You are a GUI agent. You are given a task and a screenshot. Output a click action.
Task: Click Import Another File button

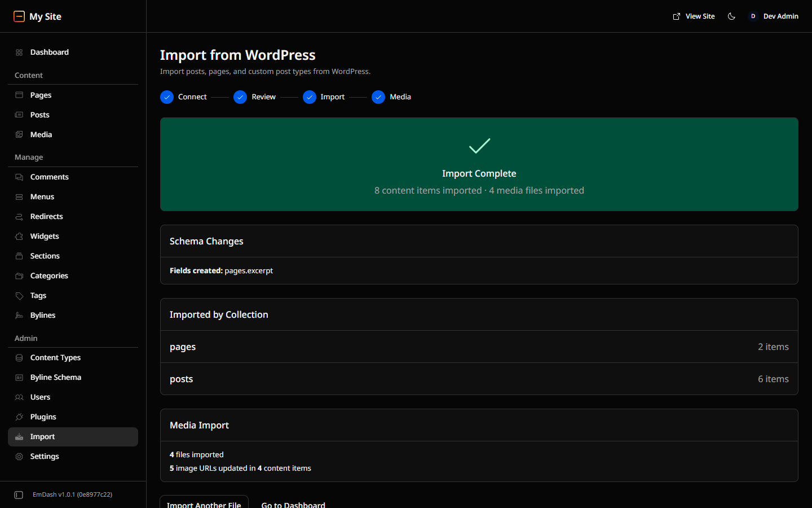pyautogui.click(x=204, y=502)
